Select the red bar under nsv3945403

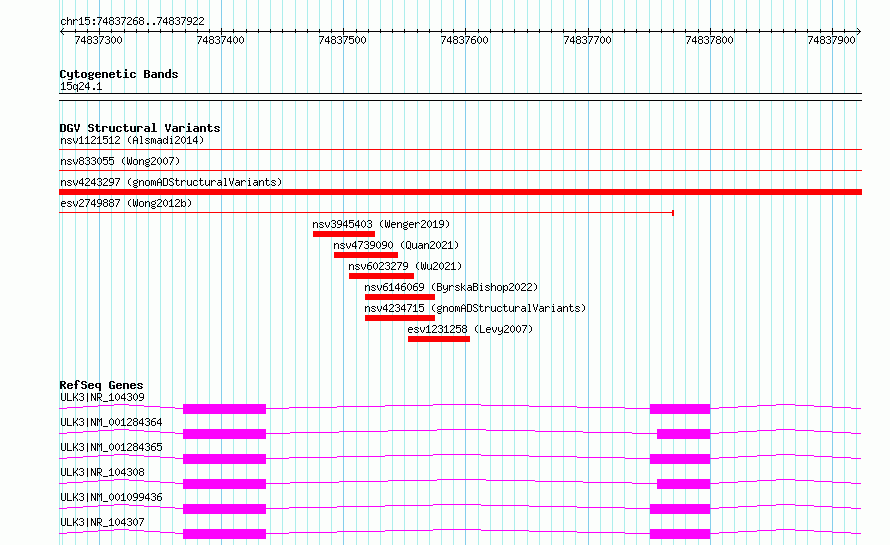(344, 234)
